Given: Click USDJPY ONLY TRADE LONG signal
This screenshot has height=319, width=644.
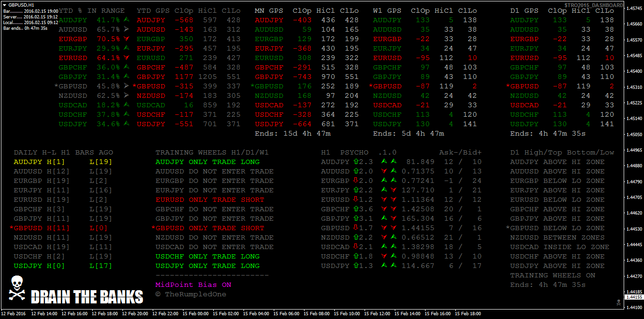Looking at the screenshot, I should click(x=208, y=266).
